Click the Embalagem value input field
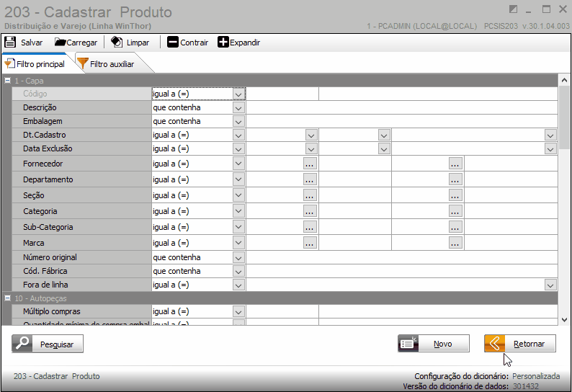572x392 pixels. [x=402, y=121]
